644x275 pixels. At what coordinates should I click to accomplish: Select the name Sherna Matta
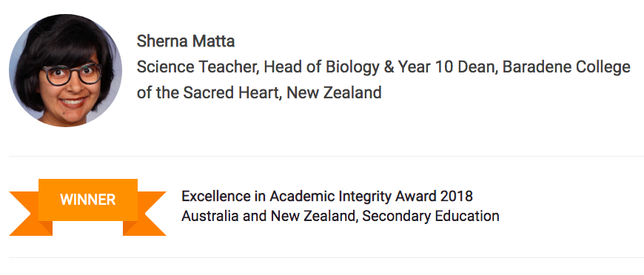186,41
